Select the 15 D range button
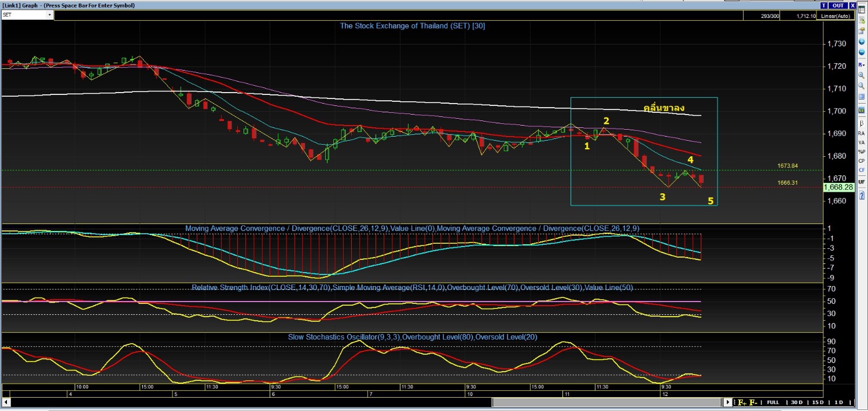This screenshot has width=868, height=411. pyautogui.click(x=818, y=402)
